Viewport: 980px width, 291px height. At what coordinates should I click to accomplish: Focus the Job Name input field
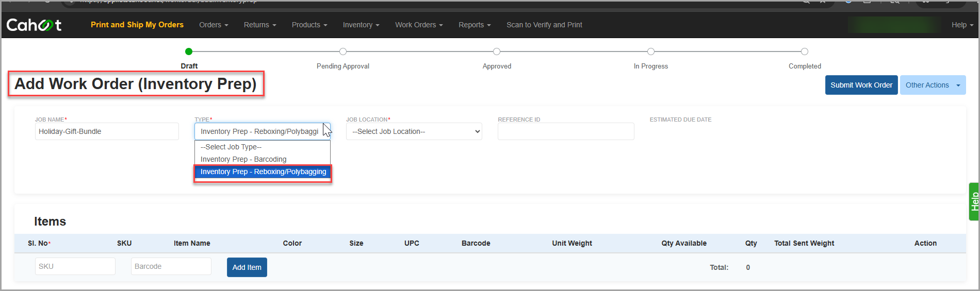click(x=107, y=131)
